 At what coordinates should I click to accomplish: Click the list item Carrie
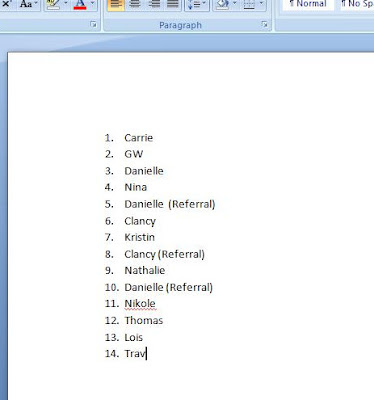(x=139, y=138)
